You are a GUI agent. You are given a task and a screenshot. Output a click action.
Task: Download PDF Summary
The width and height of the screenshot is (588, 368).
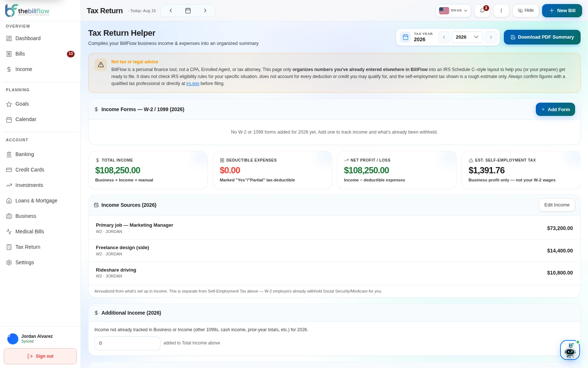[542, 37]
